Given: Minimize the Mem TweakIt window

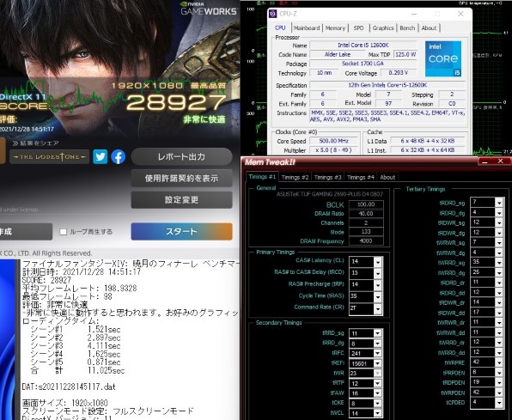Looking at the screenshot, I should [x=485, y=161].
